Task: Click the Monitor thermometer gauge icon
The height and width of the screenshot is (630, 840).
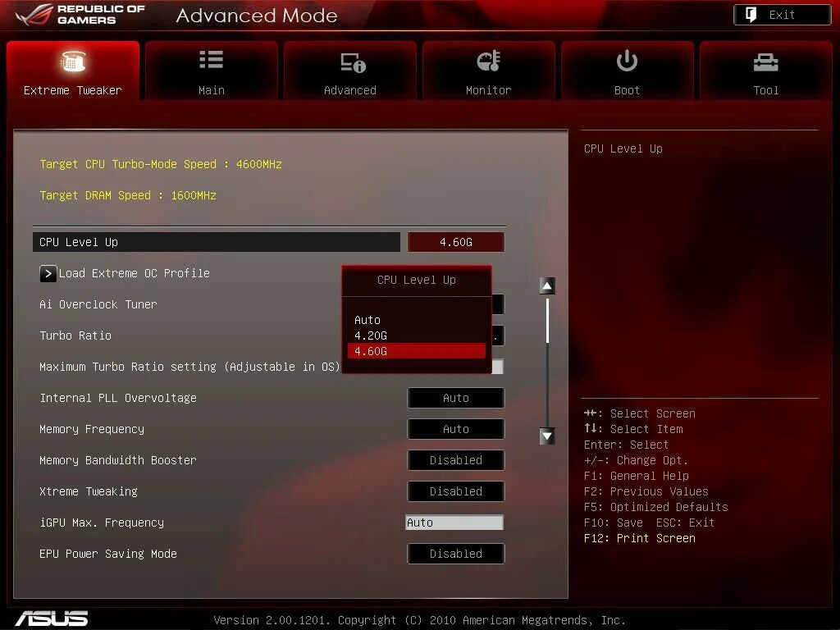Action: (x=489, y=61)
